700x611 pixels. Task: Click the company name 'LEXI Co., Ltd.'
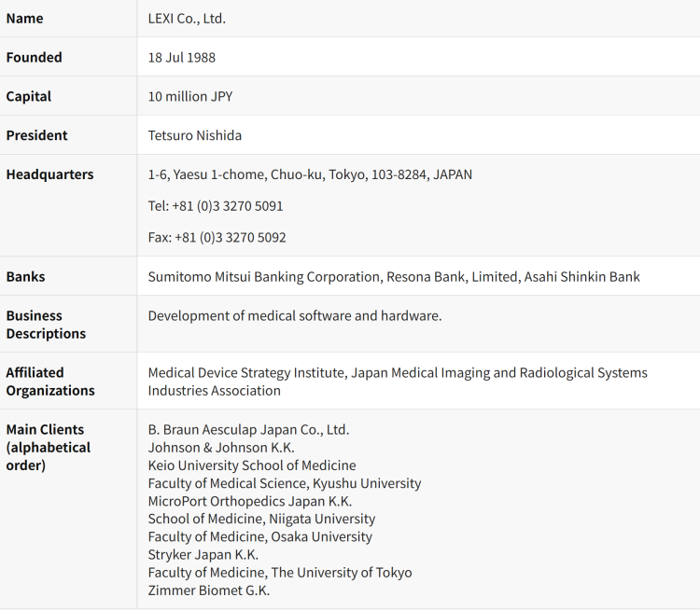[x=187, y=19]
